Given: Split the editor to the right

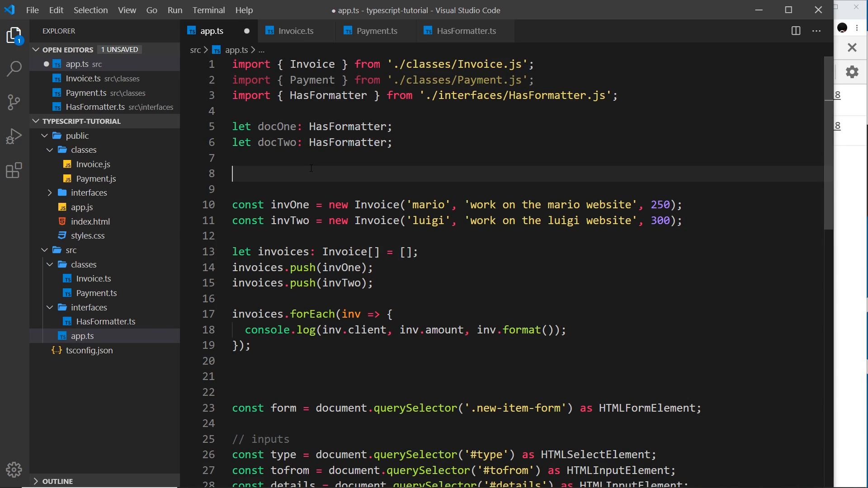Looking at the screenshot, I should 796,31.
